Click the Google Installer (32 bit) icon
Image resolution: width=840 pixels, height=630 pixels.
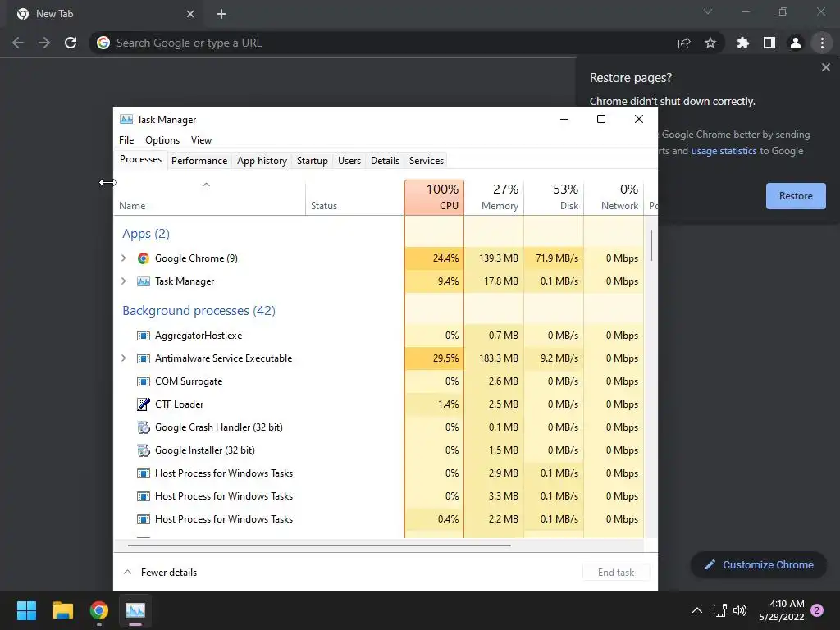143,450
